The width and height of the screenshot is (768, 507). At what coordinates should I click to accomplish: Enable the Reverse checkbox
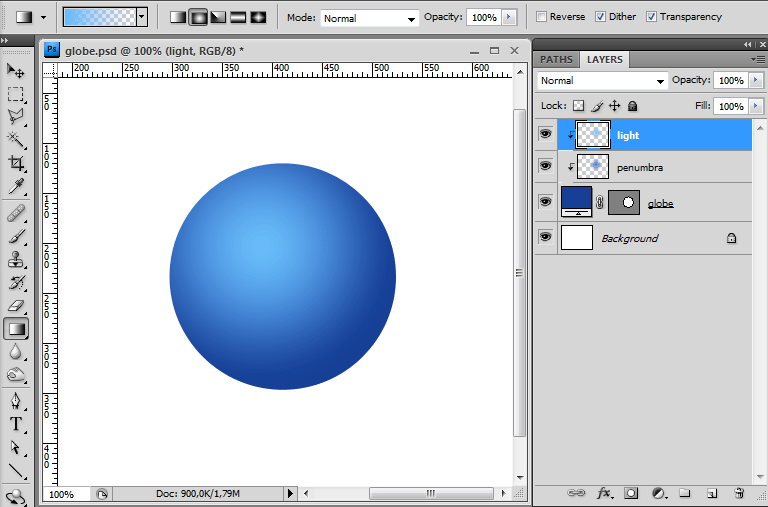(x=541, y=17)
